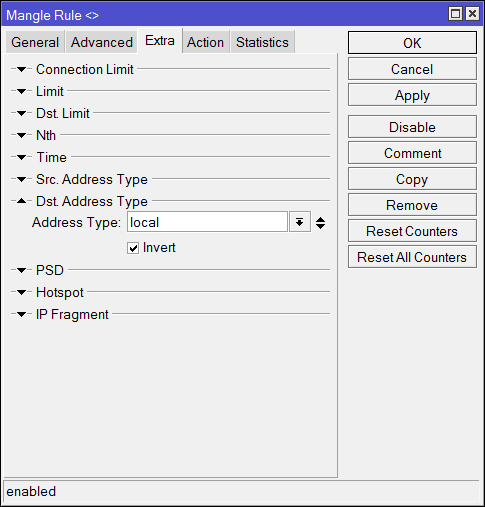Click the Address Type up-down arrows
485x507 pixels.
(x=320, y=223)
